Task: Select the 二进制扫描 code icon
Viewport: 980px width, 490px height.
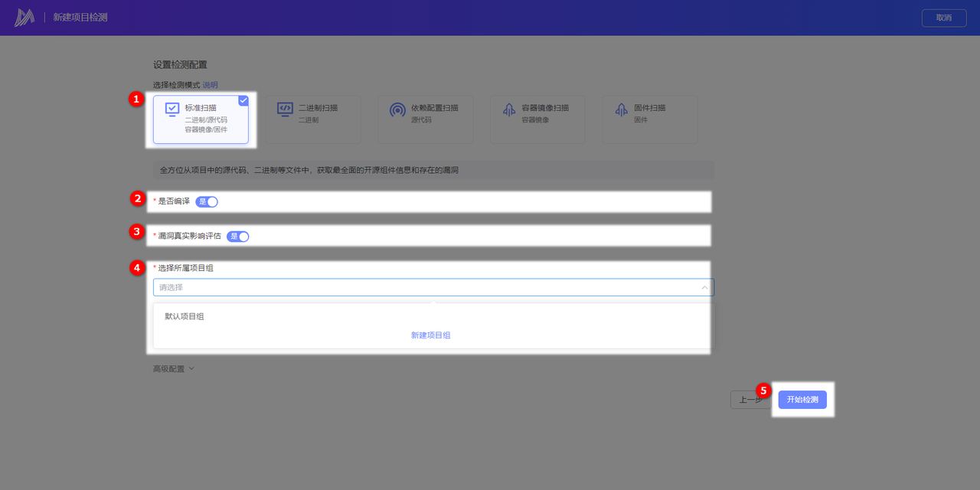Action: 285,109
